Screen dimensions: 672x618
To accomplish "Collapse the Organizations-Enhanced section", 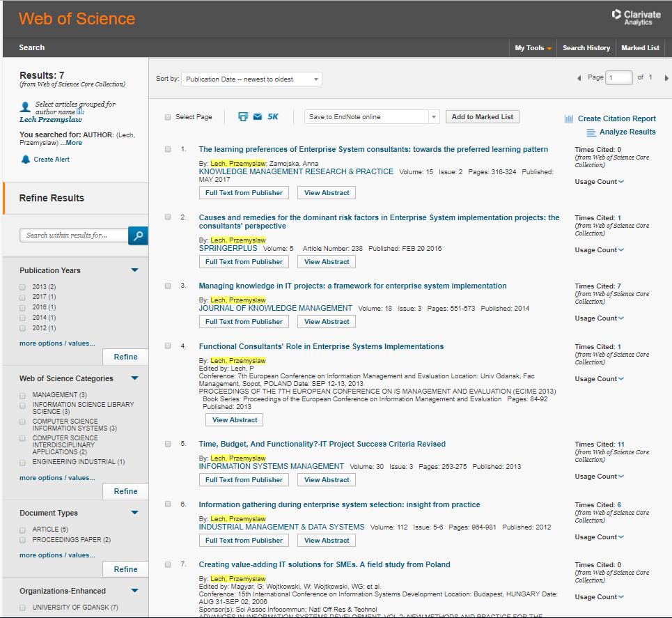I will [134, 591].
